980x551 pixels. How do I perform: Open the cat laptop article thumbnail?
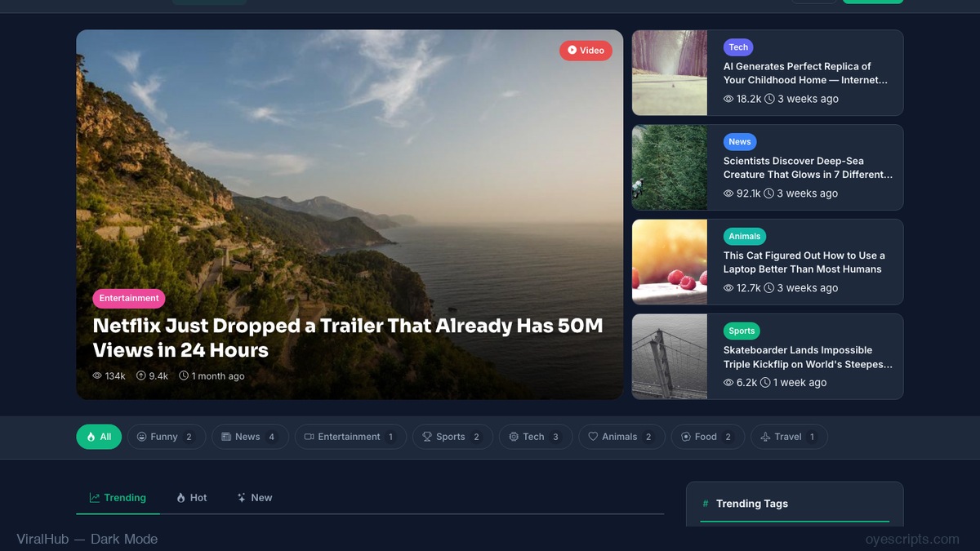click(x=670, y=262)
